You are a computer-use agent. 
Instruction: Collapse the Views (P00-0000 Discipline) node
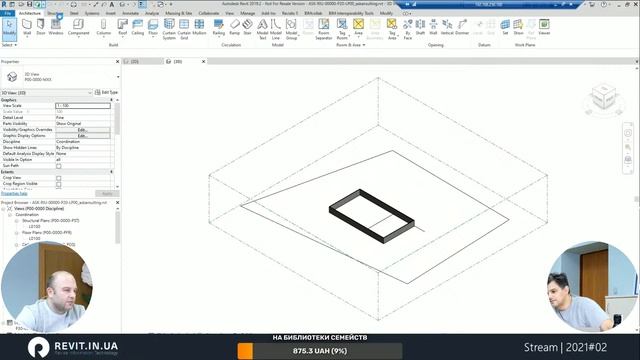pyautogui.click(x=4, y=209)
